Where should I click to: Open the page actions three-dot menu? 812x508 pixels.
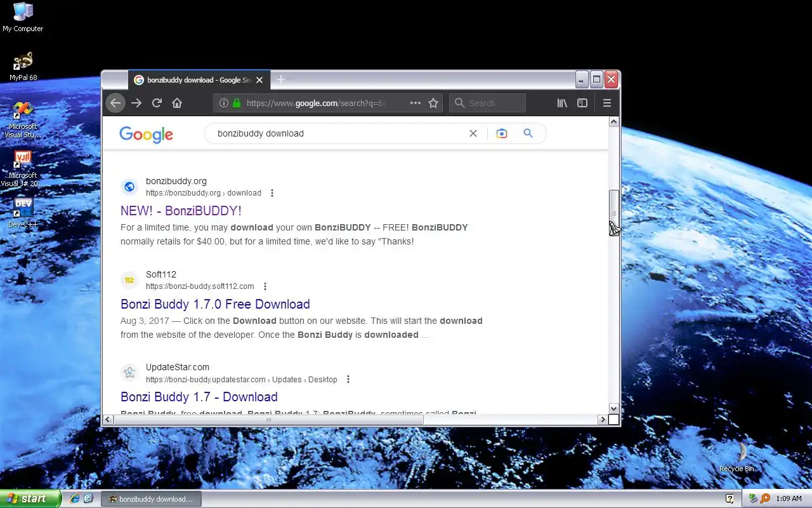pos(416,103)
